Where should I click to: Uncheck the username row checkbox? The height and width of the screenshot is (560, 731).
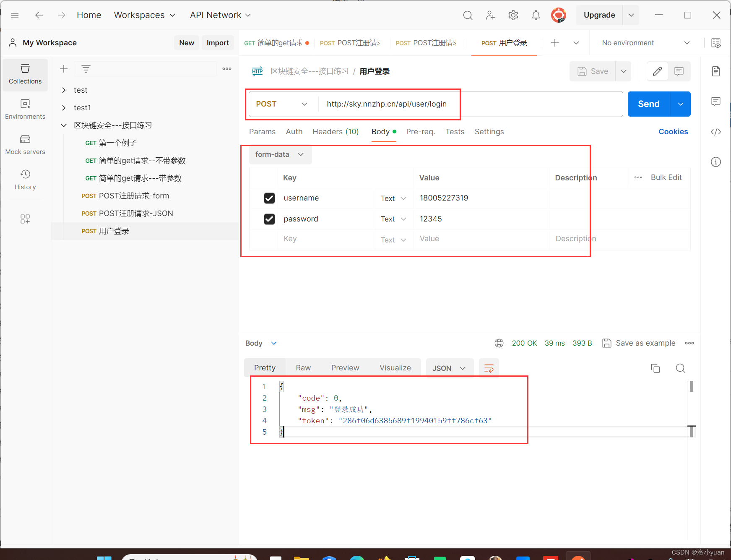(269, 198)
